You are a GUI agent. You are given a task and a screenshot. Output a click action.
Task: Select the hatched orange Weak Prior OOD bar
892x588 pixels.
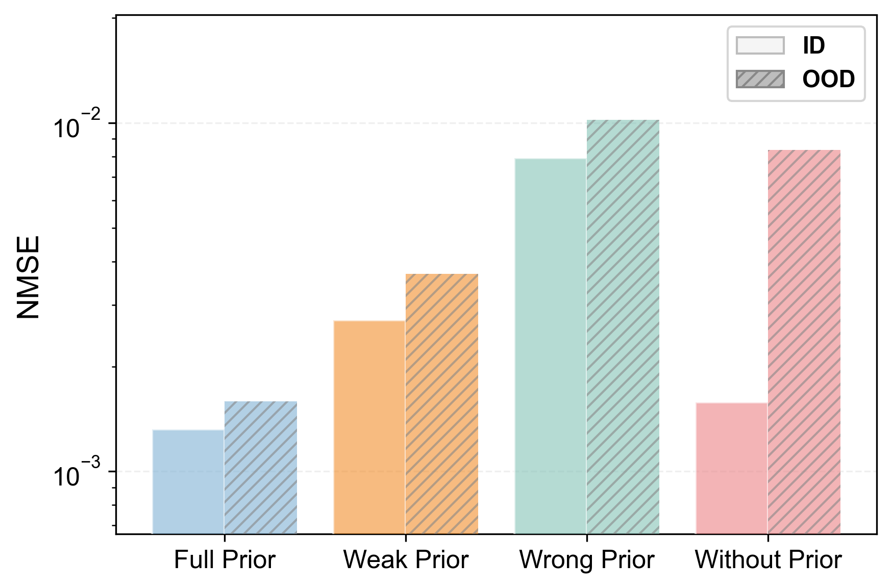pos(442,403)
